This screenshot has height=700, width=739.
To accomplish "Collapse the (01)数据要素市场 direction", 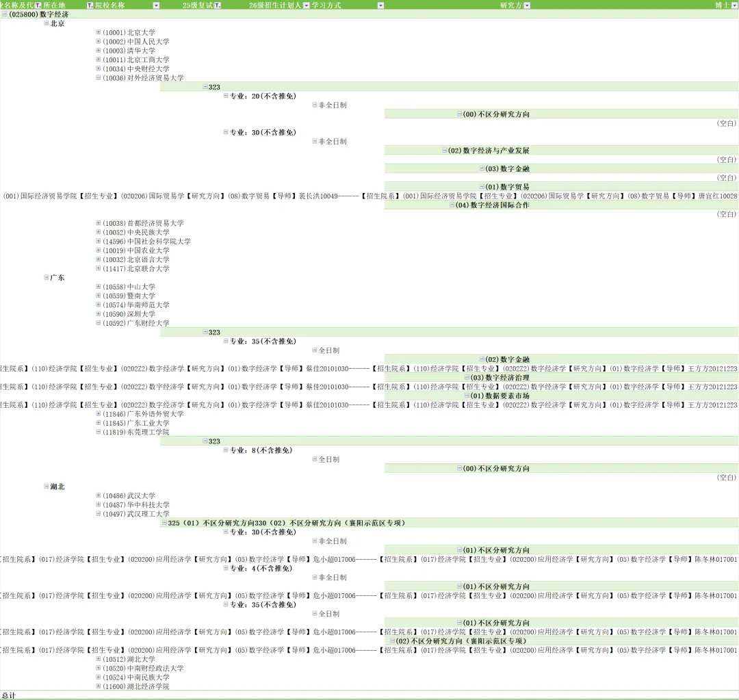I will tap(467, 396).
